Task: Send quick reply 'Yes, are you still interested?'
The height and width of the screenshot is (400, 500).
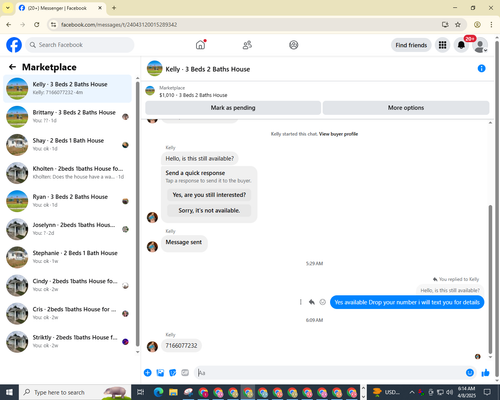Action: 209,195
